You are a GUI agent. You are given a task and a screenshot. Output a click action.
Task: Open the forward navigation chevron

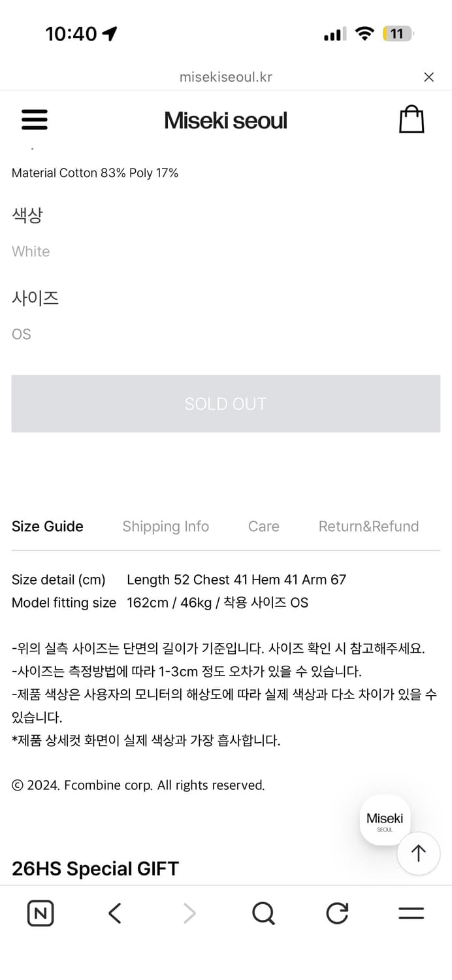click(x=189, y=913)
